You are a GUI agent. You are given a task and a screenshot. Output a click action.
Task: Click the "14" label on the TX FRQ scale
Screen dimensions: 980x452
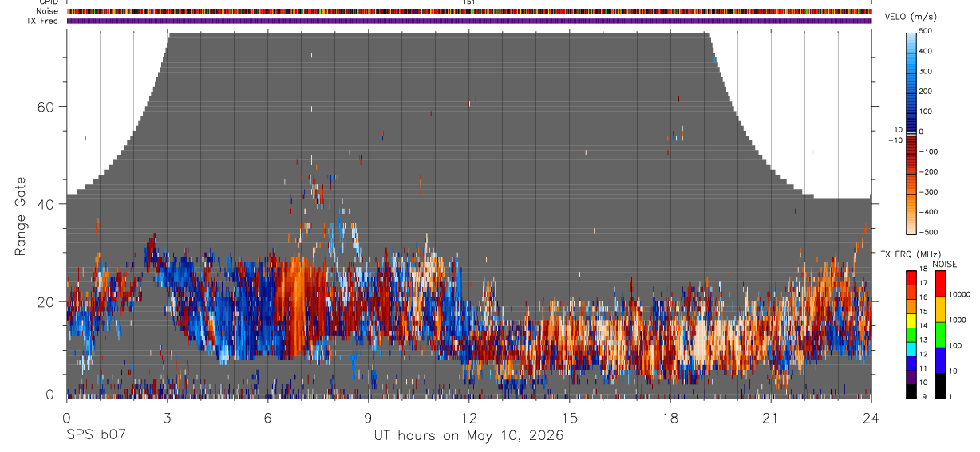[925, 325]
